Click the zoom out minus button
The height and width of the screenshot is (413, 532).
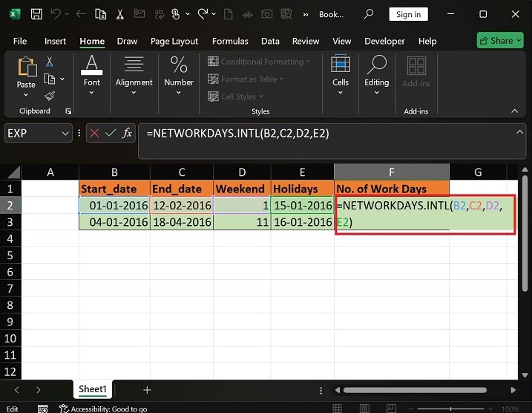point(412,409)
